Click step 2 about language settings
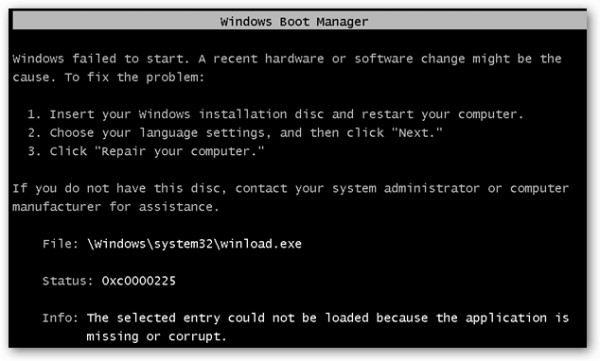 click(x=235, y=133)
